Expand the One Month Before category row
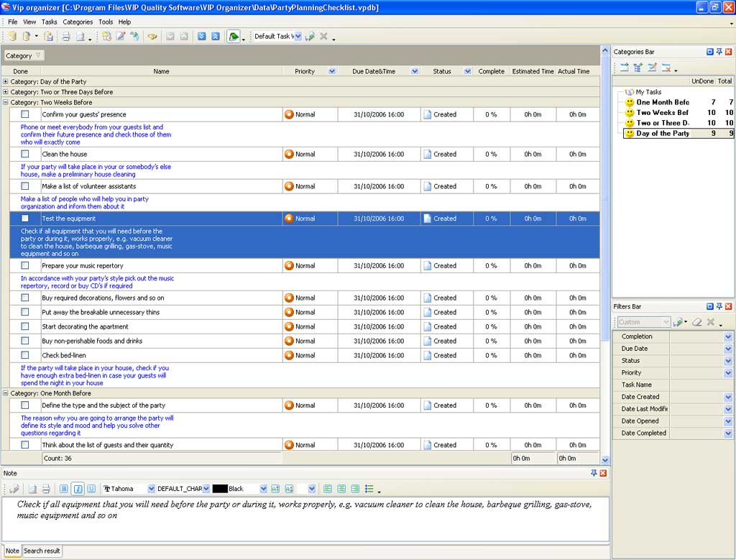This screenshot has width=736, height=560. tap(6, 393)
